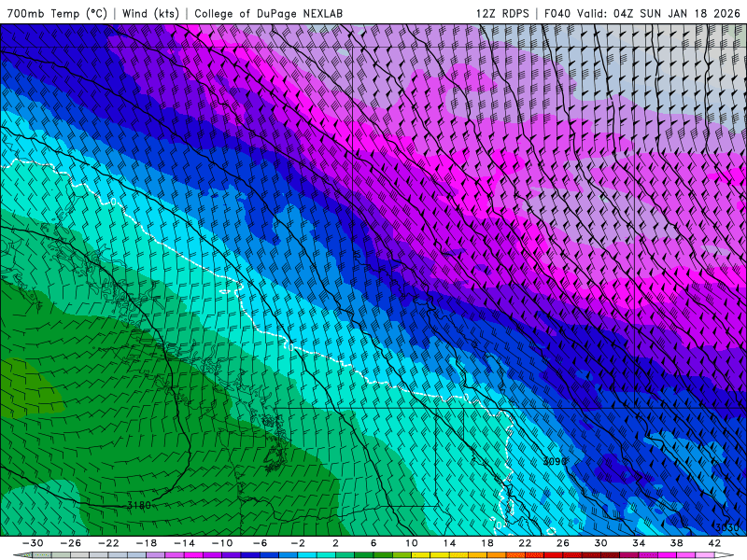
Task: Click the -14 colorbar label
Action: click(x=184, y=543)
